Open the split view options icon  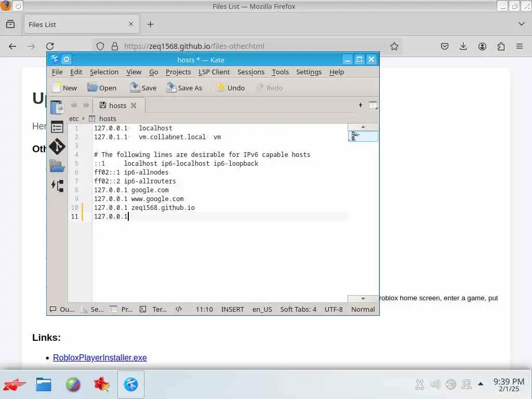tap(373, 105)
